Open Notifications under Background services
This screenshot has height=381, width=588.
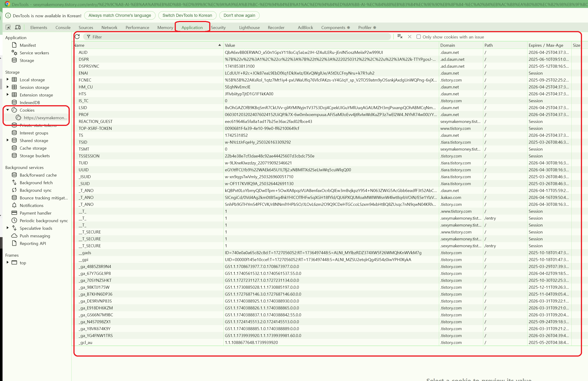coord(31,205)
